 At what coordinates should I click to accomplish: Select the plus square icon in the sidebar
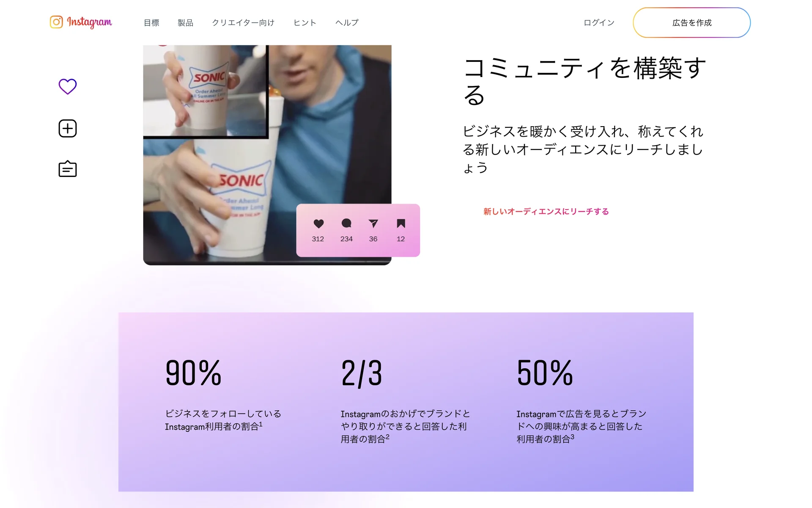68,128
